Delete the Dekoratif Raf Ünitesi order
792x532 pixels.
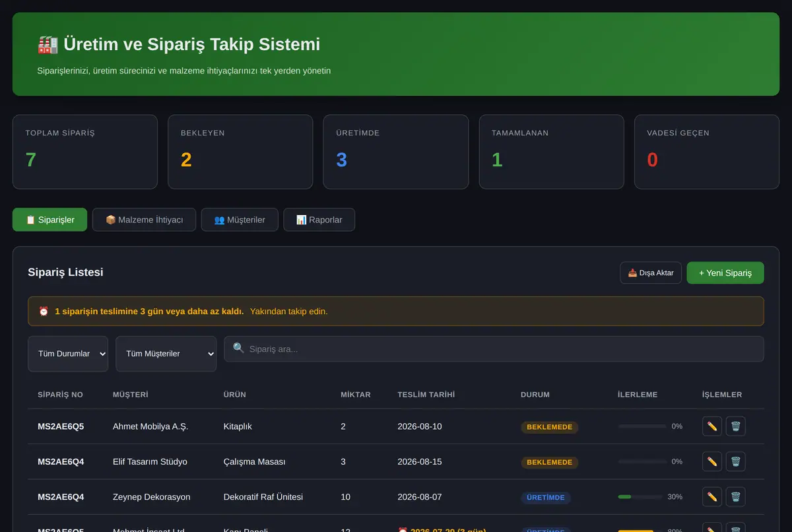(x=736, y=496)
